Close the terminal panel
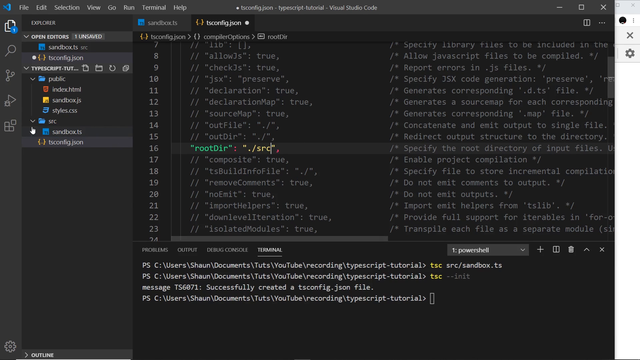The height and width of the screenshot is (360, 640). point(602,249)
